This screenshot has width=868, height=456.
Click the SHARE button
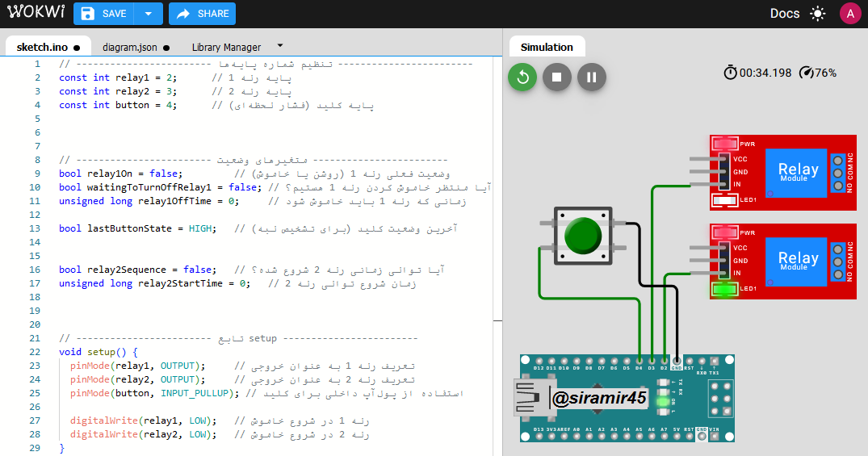[203, 14]
